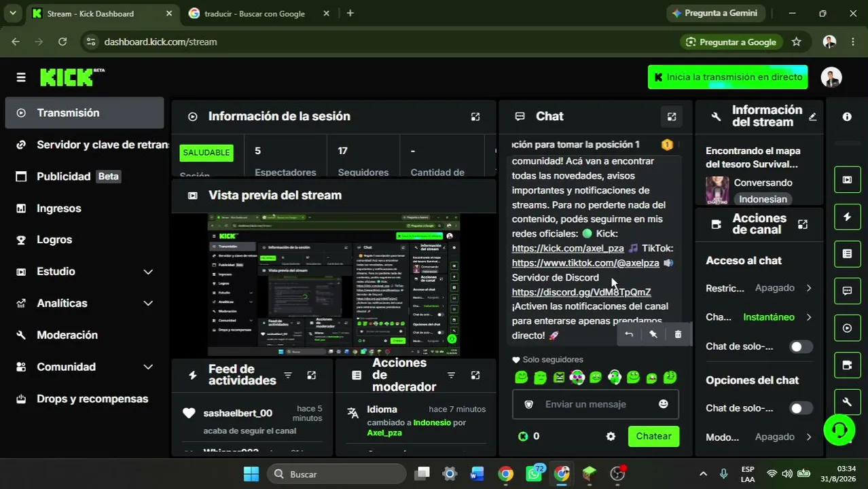
Task: Open the Modo... Apagado setting
Action: coord(759,437)
